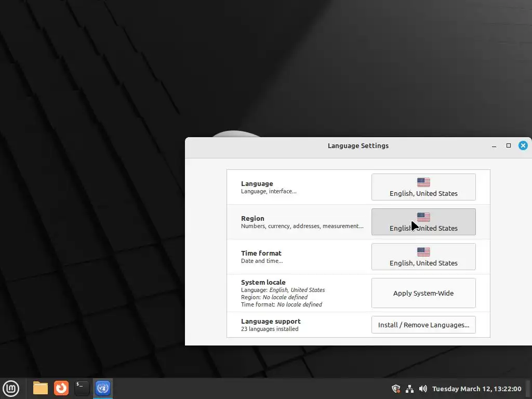Open the update manager shield tray icon

coord(395,389)
